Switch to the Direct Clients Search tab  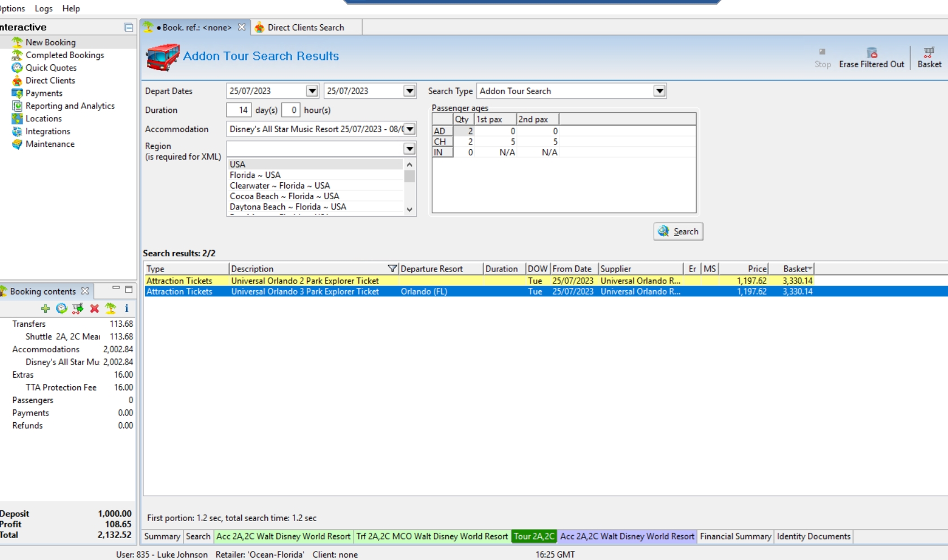pyautogui.click(x=306, y=27)
